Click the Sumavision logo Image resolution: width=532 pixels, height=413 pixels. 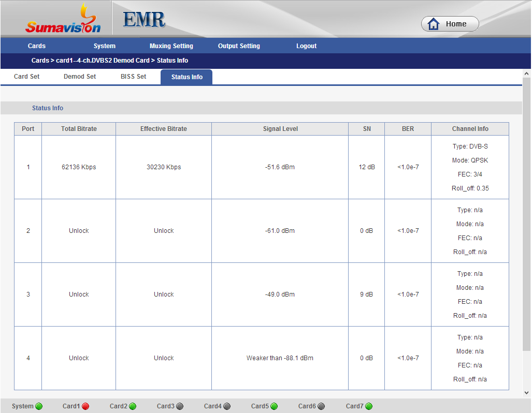(x=63, y=19)
